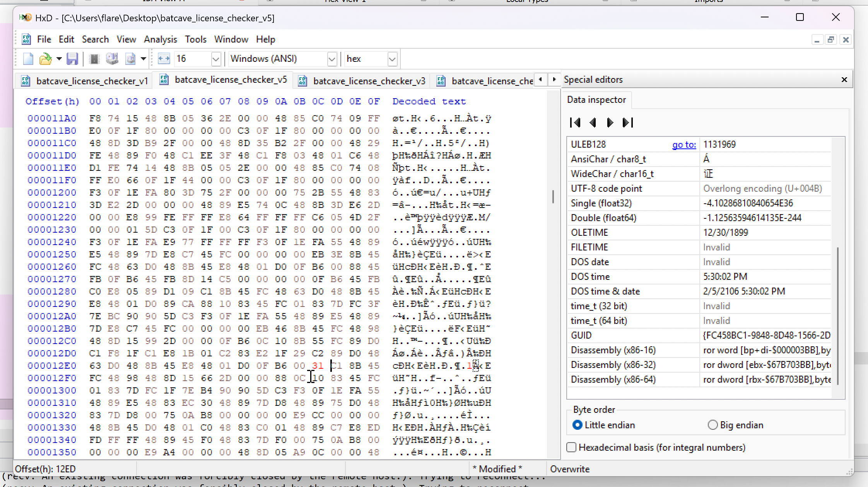This screenshot has height=487, width=868.
Task: Go to next byte in Data inspector
Action: click(x=610, y=123)
